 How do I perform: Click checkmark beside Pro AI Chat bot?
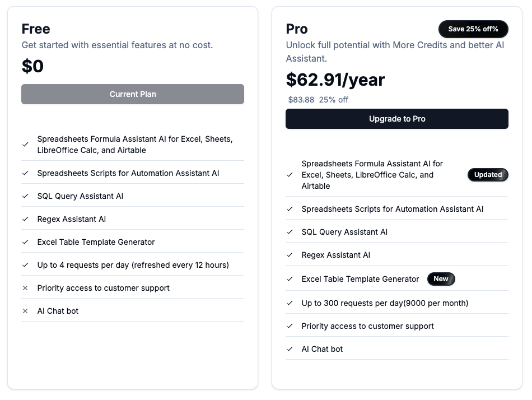tap(290, 349)
